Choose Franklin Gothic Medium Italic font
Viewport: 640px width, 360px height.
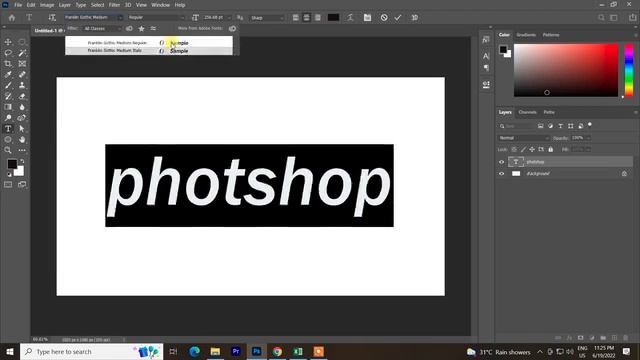pos(149,51)
